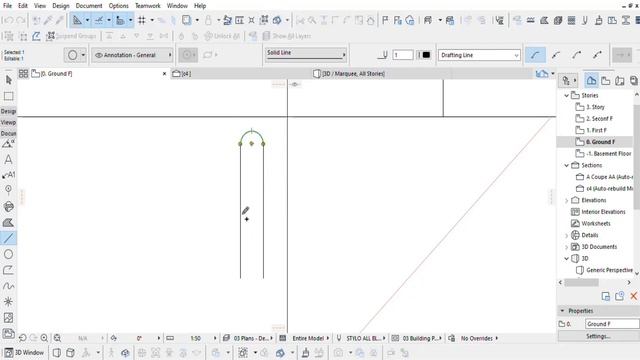
Task: Toggle the gravity button in the toolbar
Action: tap(120, 20)
